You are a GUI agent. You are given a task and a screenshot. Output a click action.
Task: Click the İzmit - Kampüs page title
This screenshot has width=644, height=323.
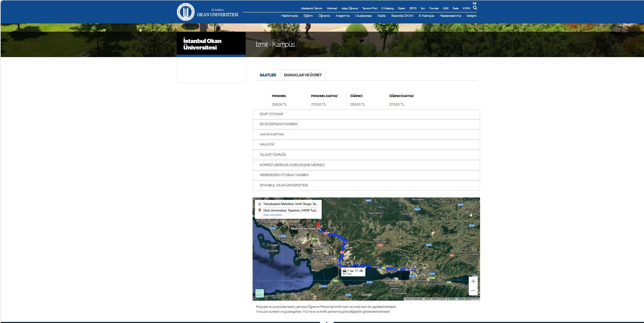275,44
